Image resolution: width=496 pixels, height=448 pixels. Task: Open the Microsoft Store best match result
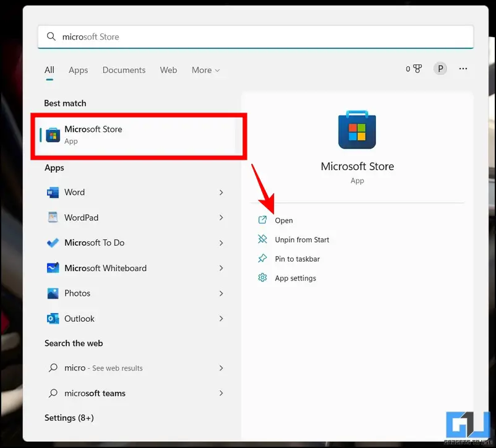(x=139, y=136)
